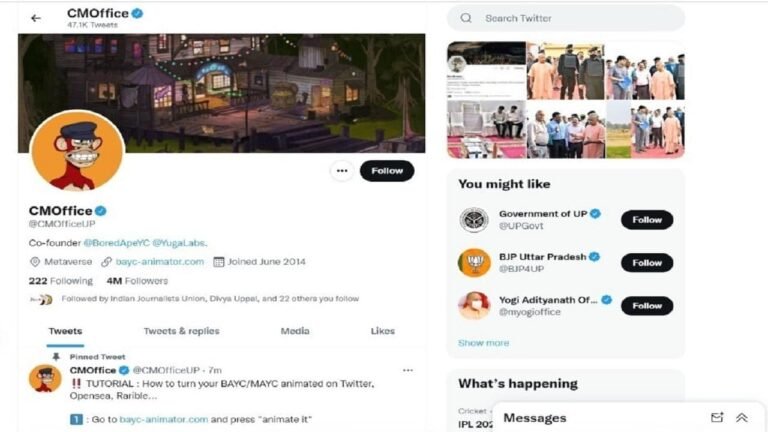768x432 pixels.
Task: Open the top-left media thumbnail
Action: [x=486, y=71]
